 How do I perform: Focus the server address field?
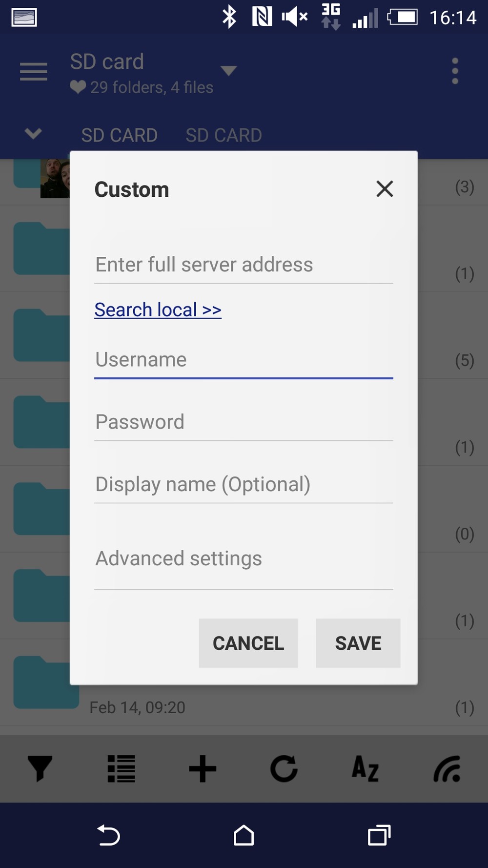coord(243,265)
